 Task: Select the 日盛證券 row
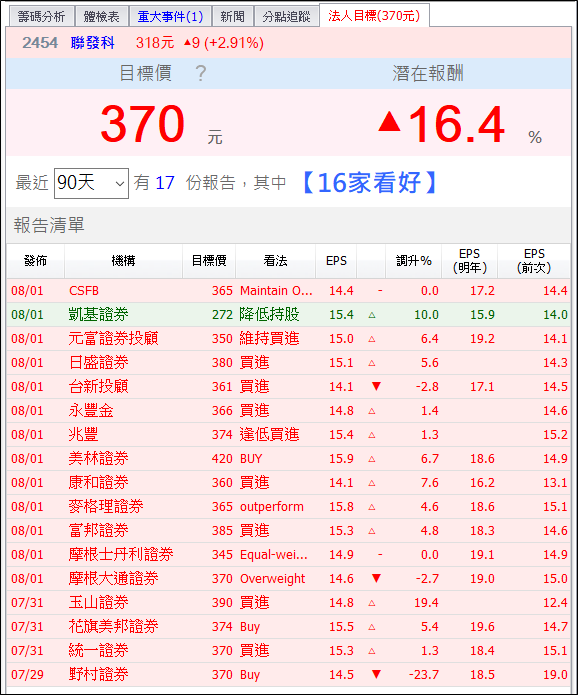289,363
